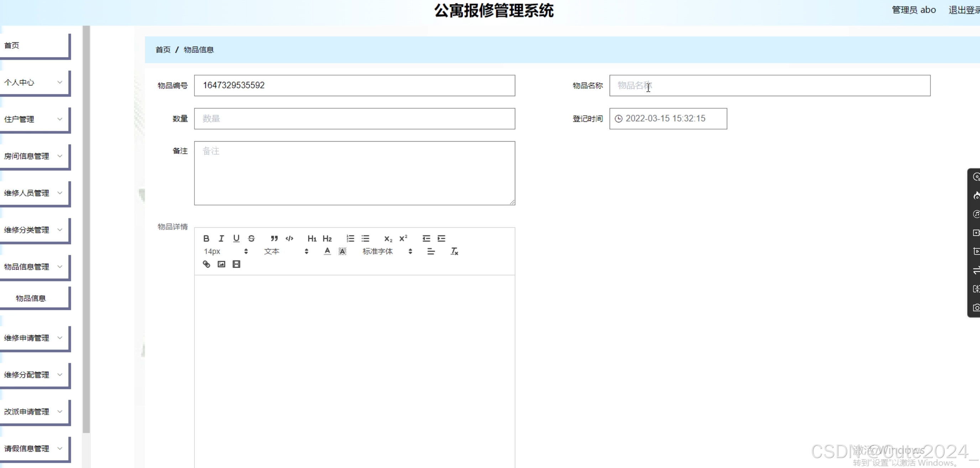The image size is (980, 468).
Task: Clear text formatting icon
Action: [x=454, y=251]
